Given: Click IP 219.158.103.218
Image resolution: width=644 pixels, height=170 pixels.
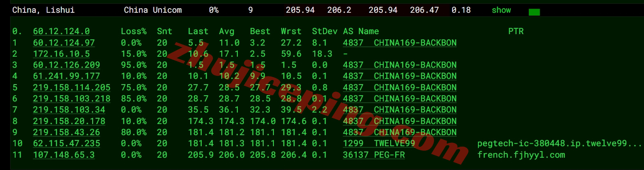Looking at the screenshot, I should coord(72,99).
